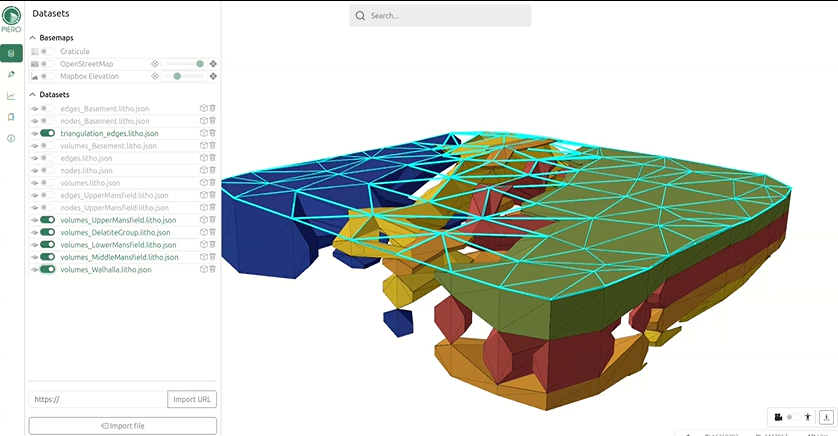
Task: Click the diamond icon for Mapbox Elevation
Action: click(155, 76)
